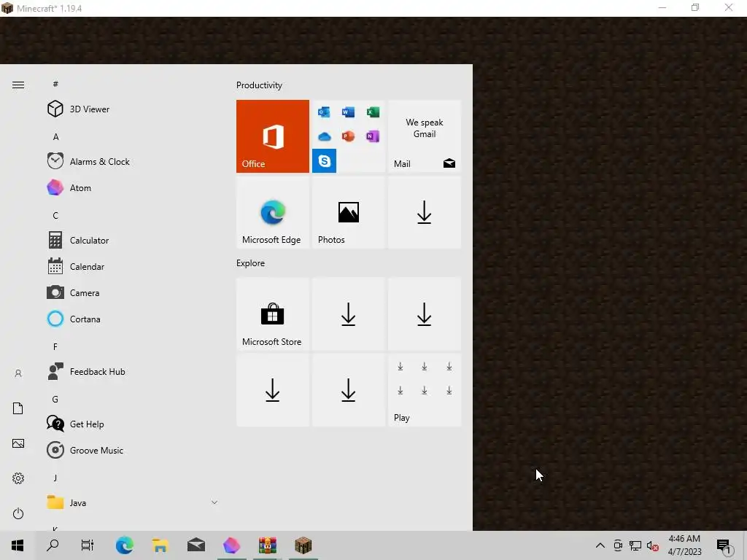Click the download tile next to Photos

(425, 212)
